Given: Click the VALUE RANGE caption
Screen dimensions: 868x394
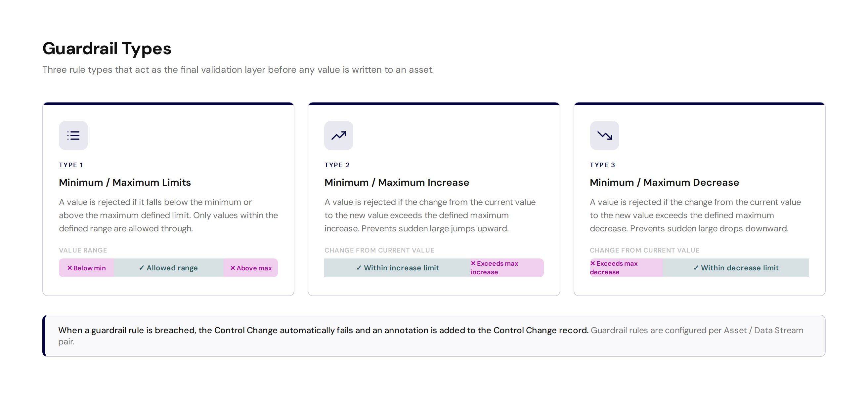Looking at the screenshot, I should [x=83, y=250].
